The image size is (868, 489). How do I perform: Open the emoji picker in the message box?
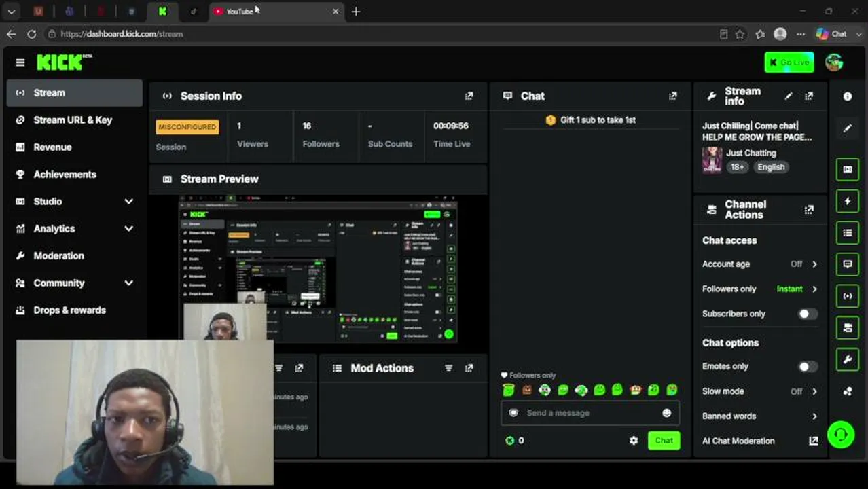pos(666,413)
